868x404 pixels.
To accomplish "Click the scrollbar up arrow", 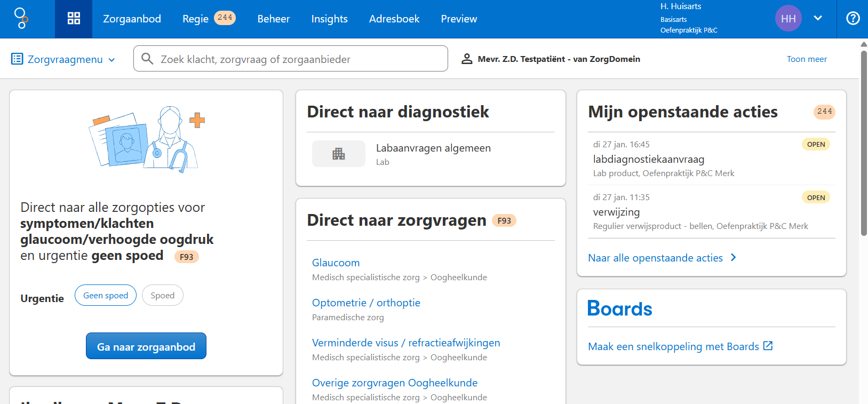I will tap(864, 44).
